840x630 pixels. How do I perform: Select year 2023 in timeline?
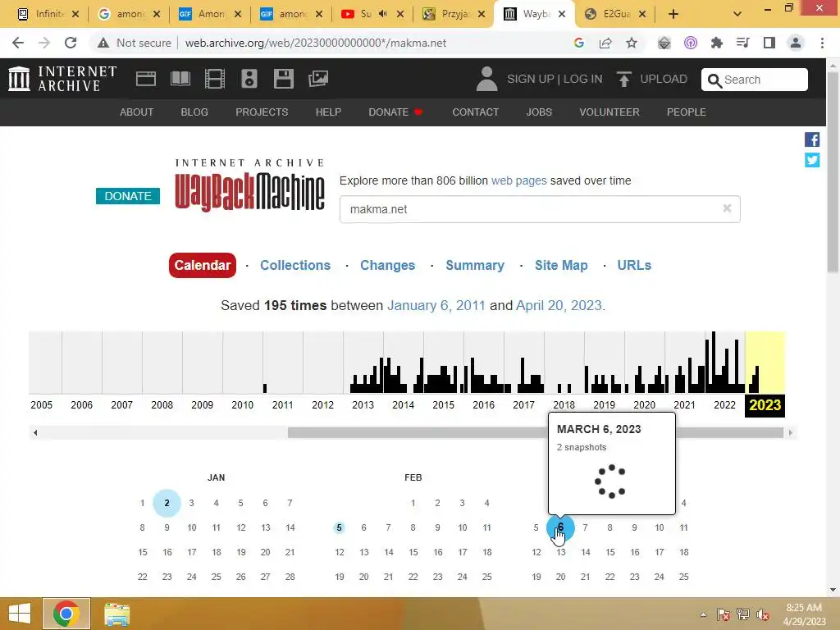pos(765,405)
